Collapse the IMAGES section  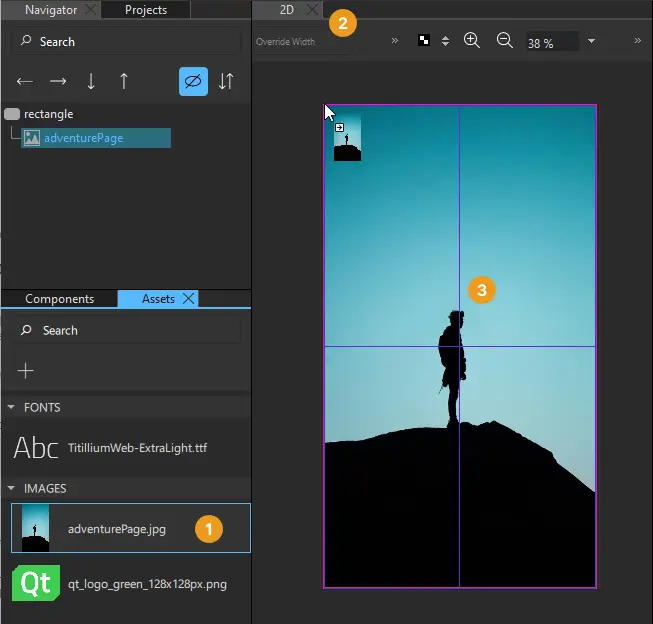click(11, 489)
